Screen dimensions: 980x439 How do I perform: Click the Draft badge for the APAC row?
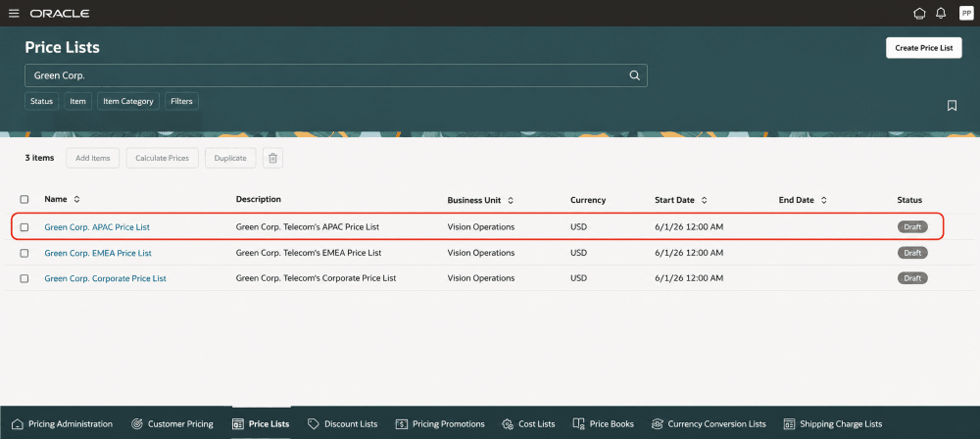click(912, 227)
